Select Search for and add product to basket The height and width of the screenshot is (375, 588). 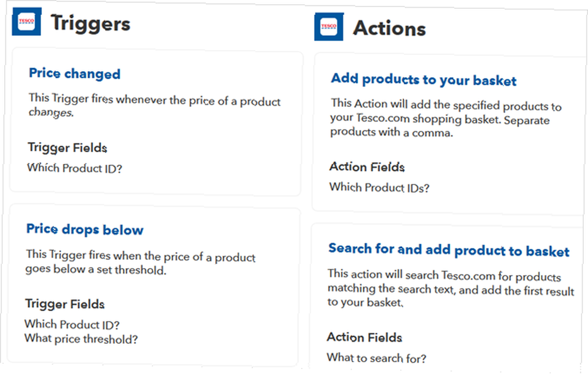click(449, 250)
